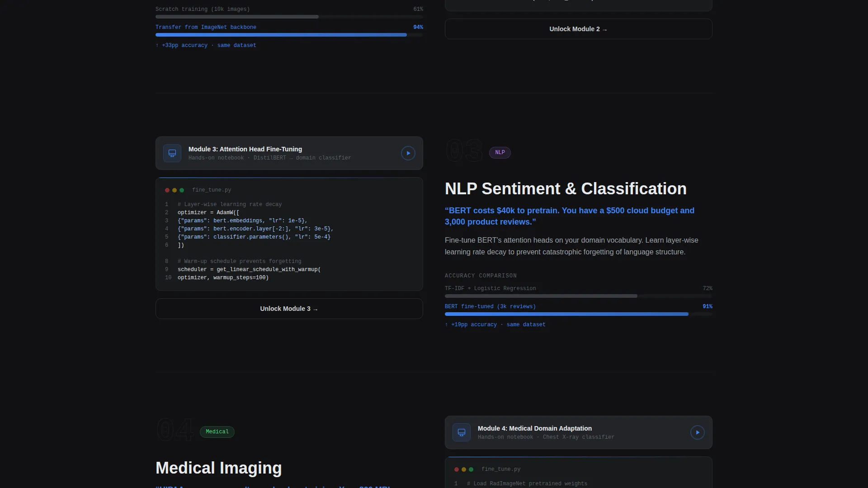Click the Hands-on notebook Chest X-ray classifier subtitle
Viewport: 868px width, 488px height.
546,437
